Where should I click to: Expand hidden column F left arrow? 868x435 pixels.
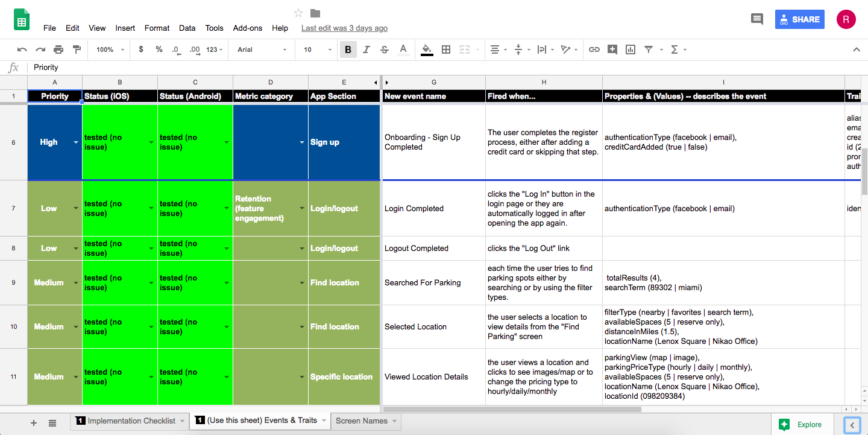point(376,83)
